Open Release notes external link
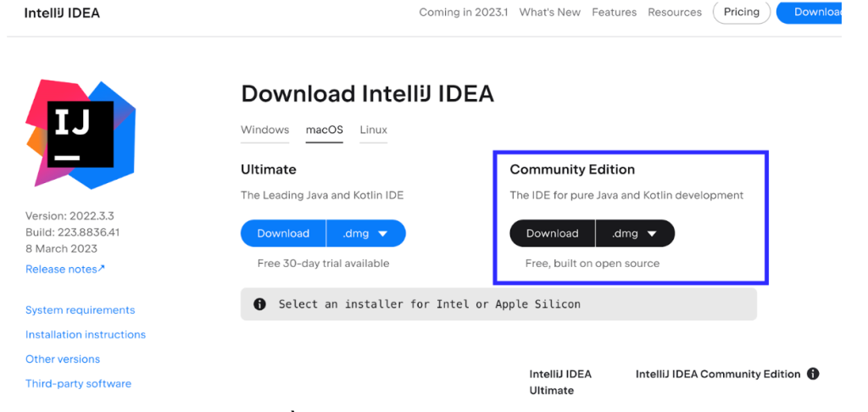 pos(65,269)
